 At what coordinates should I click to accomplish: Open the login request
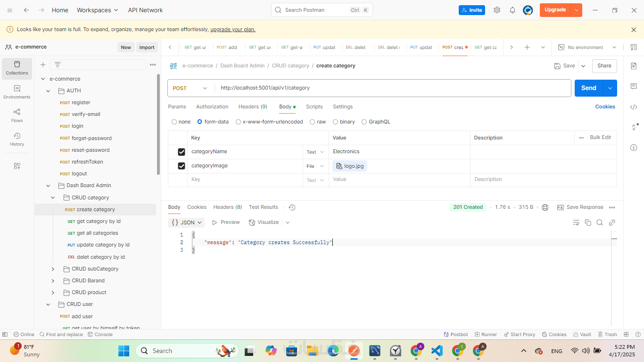click(77, 126)
